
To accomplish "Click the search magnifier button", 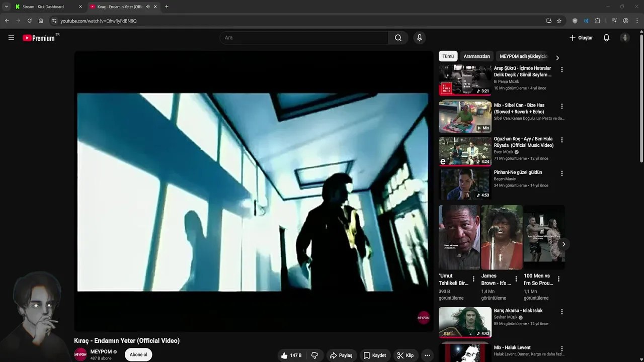I will [398, 38].
